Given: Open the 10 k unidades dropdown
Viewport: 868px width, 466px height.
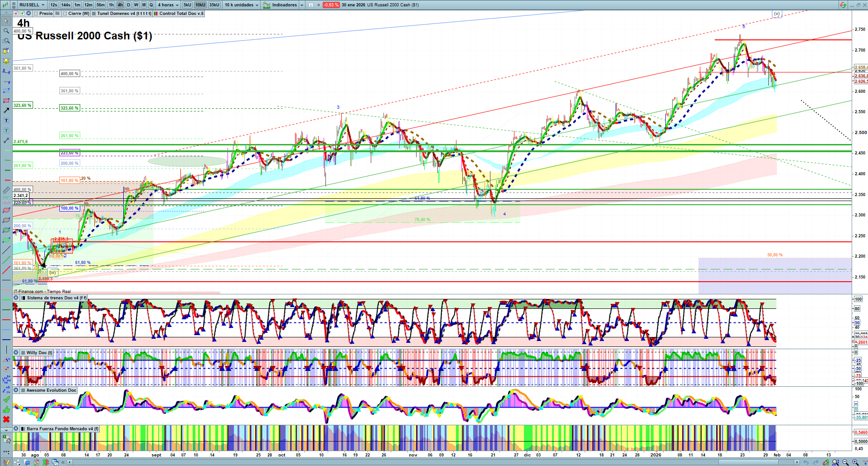Looking at the screenshot, I should pyautogui.click(x=242, y=5).
